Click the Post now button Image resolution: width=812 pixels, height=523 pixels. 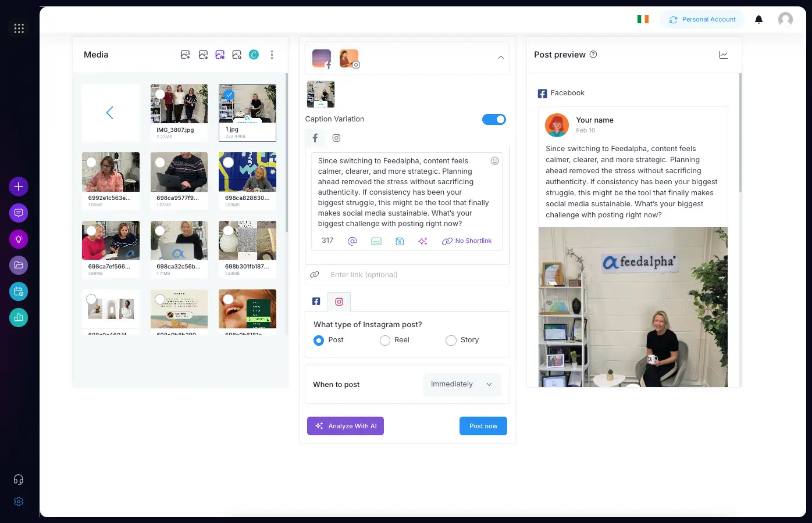click(483, 425)
